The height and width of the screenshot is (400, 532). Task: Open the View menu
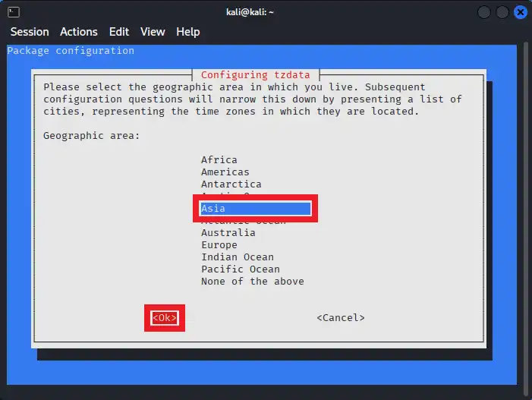pos(153,32)
